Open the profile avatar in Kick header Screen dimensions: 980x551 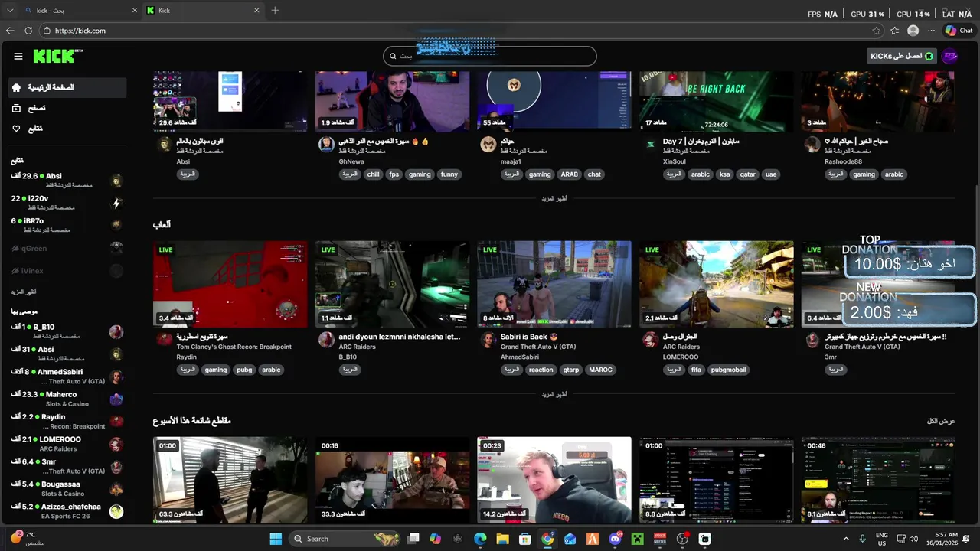(x=950, y=56)
